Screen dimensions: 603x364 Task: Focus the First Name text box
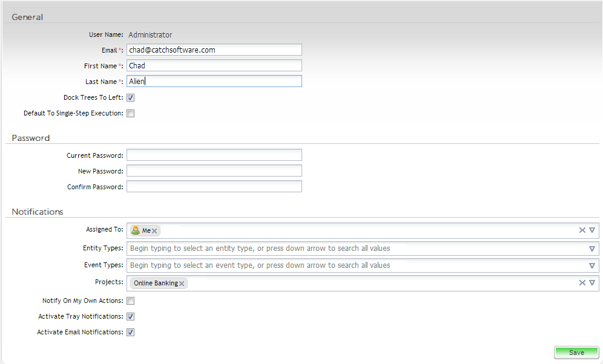(214, 66)
